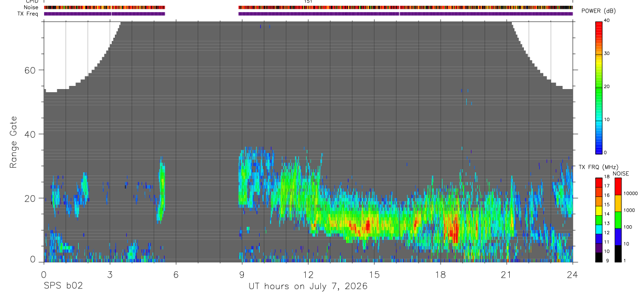The width and height of the screenshot is (644, 297).
Task: Click the 10000 label on NOISE legend
Action: (631, 193)
